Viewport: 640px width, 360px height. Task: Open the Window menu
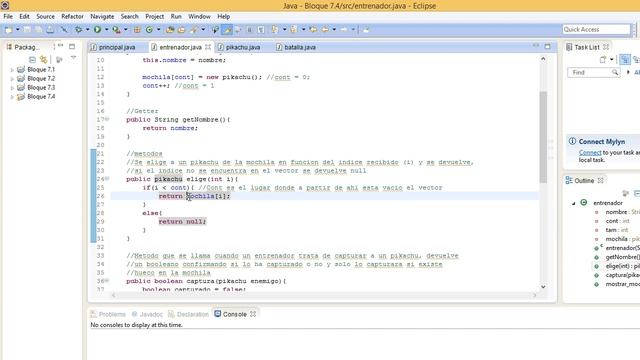[x=199, y=16]
